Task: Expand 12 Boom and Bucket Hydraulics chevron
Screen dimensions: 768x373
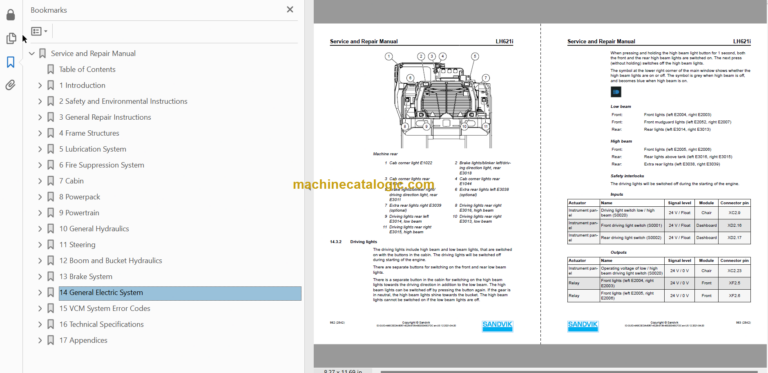Action: [x=40, y=260]
